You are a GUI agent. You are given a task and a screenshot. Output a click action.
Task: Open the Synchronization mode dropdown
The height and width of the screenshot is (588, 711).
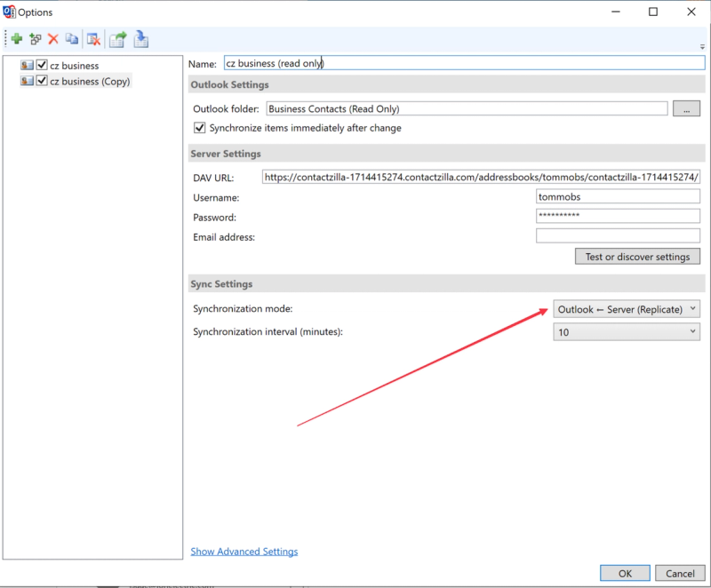(627, 309)
